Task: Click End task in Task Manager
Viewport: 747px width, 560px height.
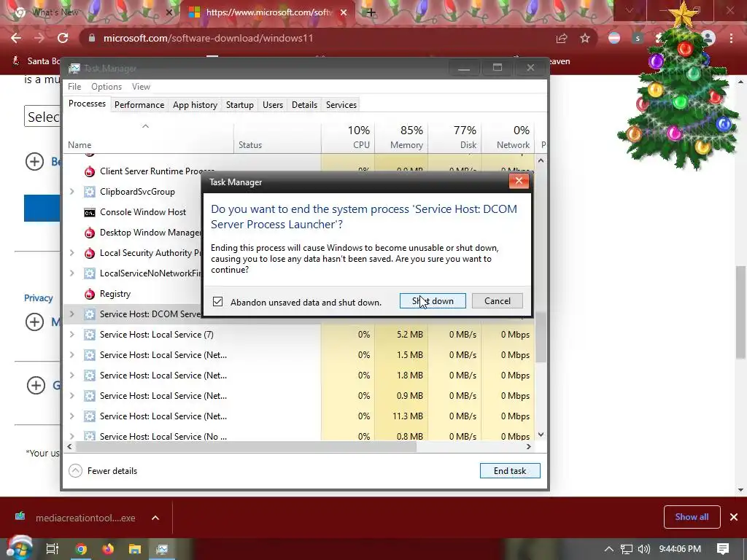Action: (x=510, y=470)
